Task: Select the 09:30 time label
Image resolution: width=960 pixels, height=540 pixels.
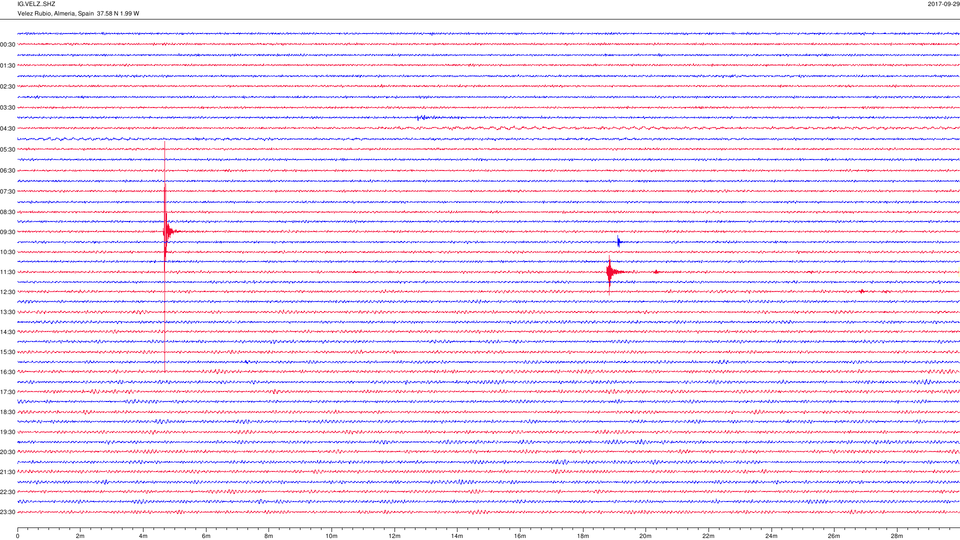Action: click(8, 232)
